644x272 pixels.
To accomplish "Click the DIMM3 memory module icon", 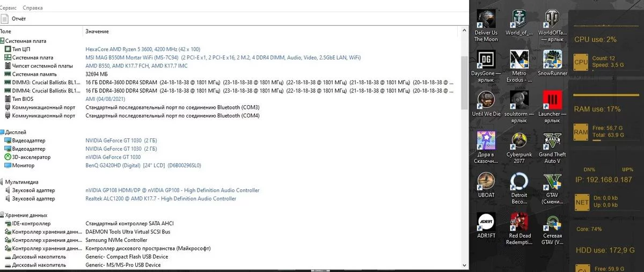I will [x=8, y=83].
